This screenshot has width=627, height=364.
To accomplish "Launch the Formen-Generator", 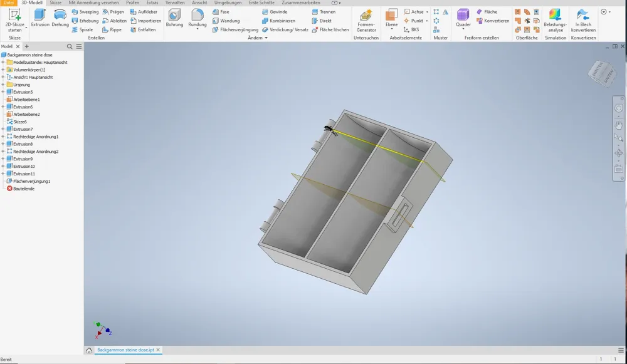I will [366, 21].
